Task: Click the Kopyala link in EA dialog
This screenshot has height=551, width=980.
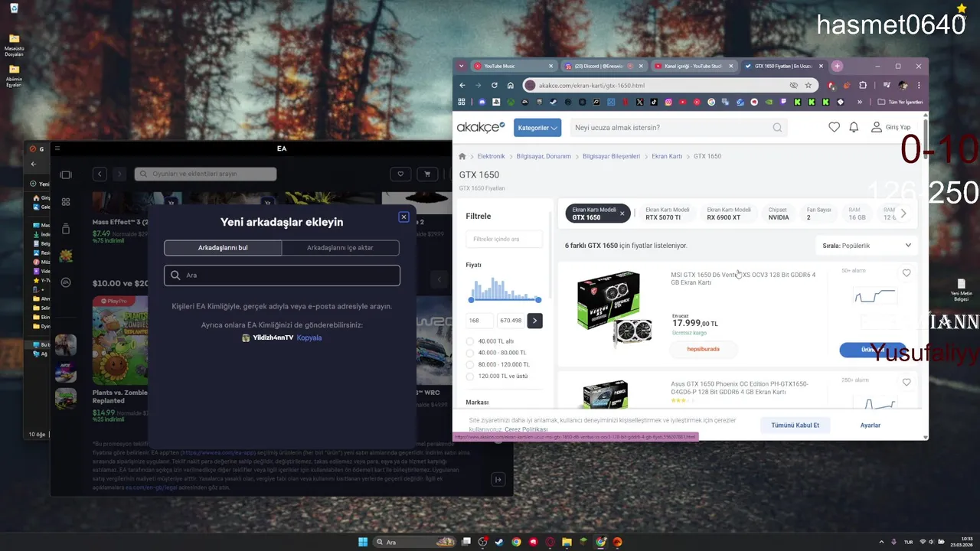Action: (x=309, y=337)
